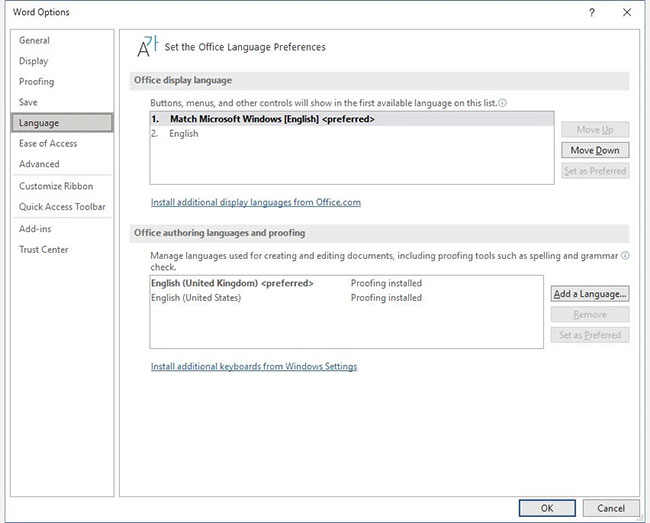Open Ease of Access settings

pyautogui.click(x=62, y=143)
